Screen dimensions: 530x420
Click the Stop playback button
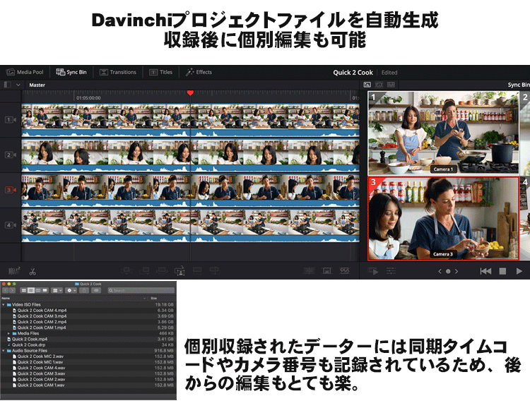click(x=502, y=271)
